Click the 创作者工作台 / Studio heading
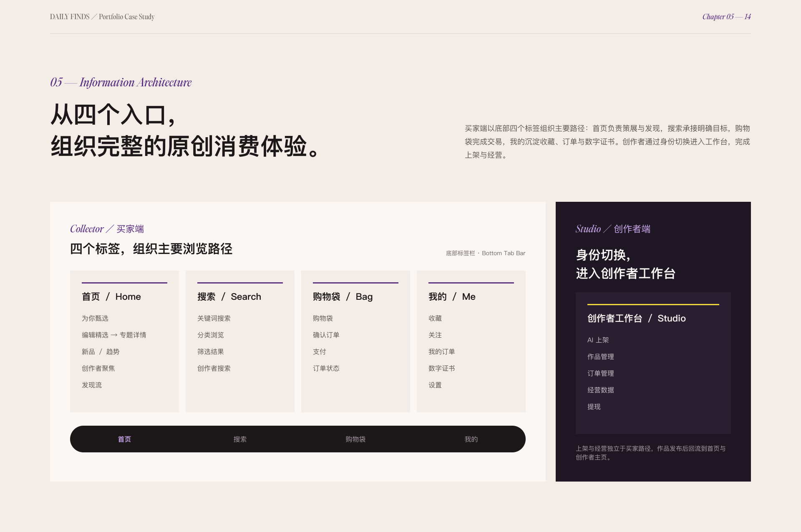The height and width of the screenshot is (532, 801). pos(637,318)
